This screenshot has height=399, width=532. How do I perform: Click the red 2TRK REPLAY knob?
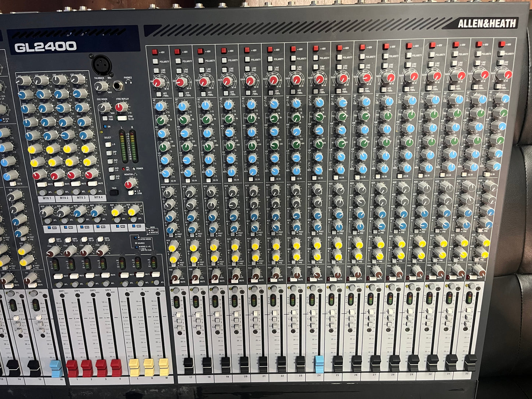coord(120,107)
